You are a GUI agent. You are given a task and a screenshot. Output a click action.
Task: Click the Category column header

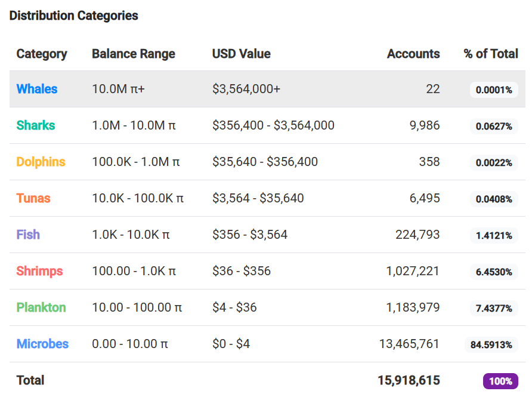click(42, 54)
